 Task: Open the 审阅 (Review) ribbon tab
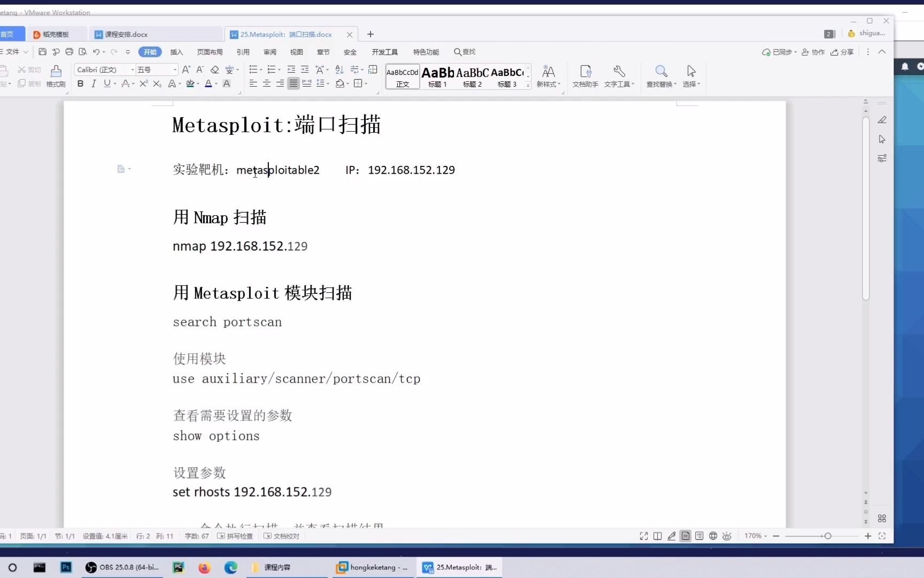point(270,52)
